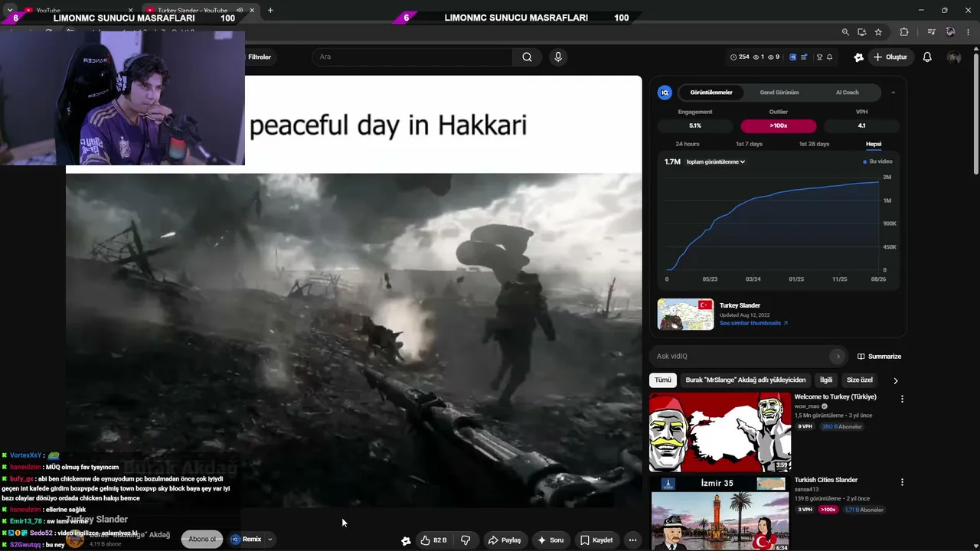Select the Size özel filter chip
The height and width of the screenshot is (551, 980).
point(859,380)
